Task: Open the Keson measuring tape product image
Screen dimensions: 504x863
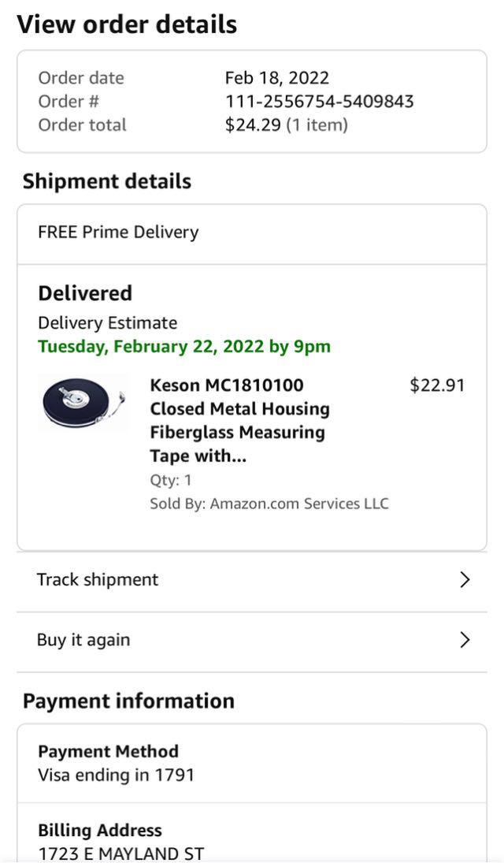Action: coord(83,403)
